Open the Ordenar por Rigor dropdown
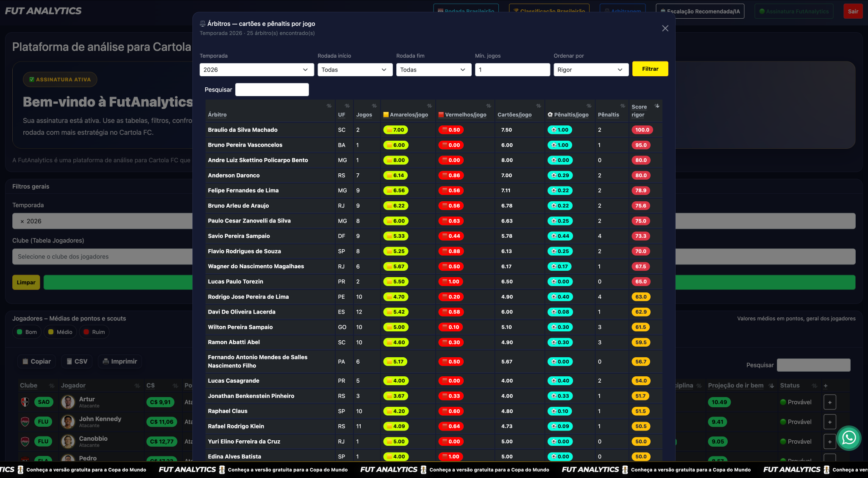The height and width of the screenshot is (478, 868). click(591, 69)
